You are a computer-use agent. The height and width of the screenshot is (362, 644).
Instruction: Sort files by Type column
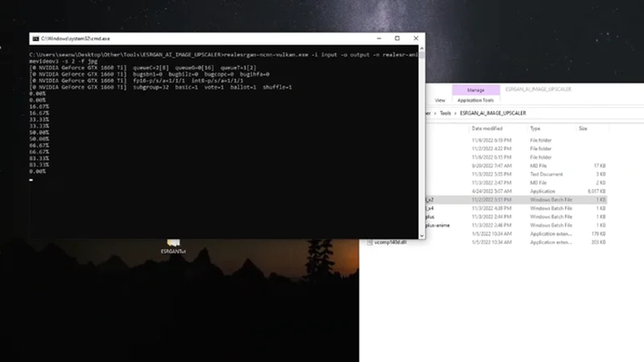[x=535, y=129]
